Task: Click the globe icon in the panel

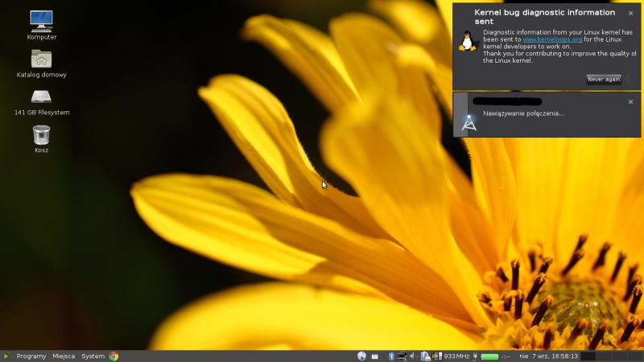Action: 362,356
